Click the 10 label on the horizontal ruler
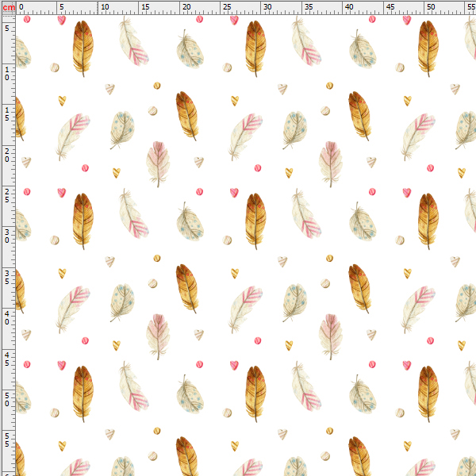Screen dimensions: 476x476 105,6
